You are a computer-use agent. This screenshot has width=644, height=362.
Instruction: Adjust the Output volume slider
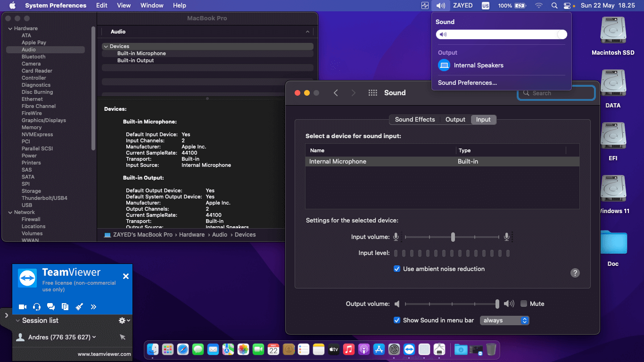[452, 304]
